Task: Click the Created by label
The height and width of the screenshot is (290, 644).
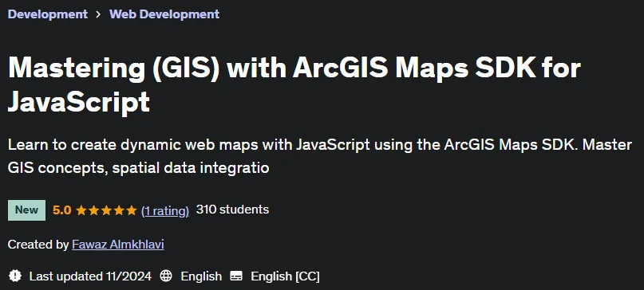Action: (38, 245)
